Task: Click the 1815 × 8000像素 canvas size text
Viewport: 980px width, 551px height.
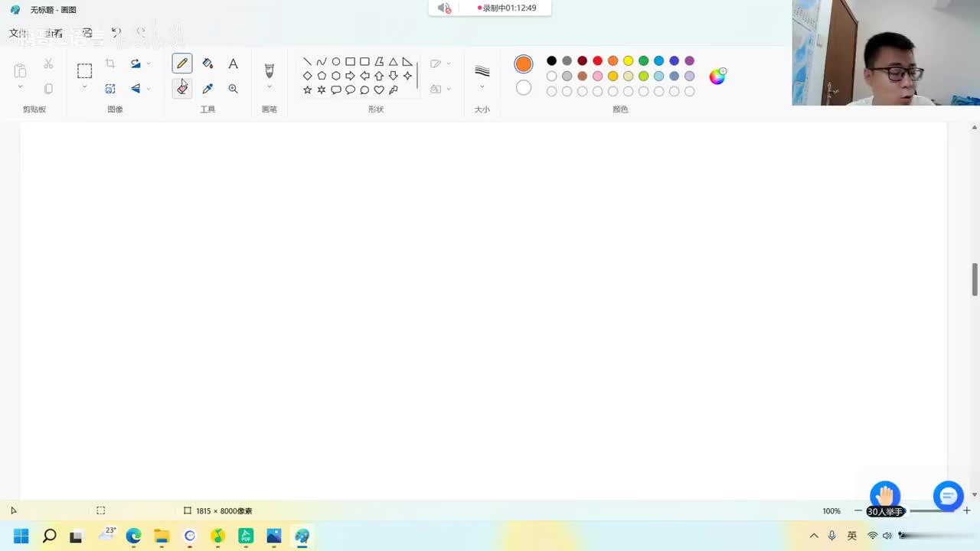Action: [224, 510]
